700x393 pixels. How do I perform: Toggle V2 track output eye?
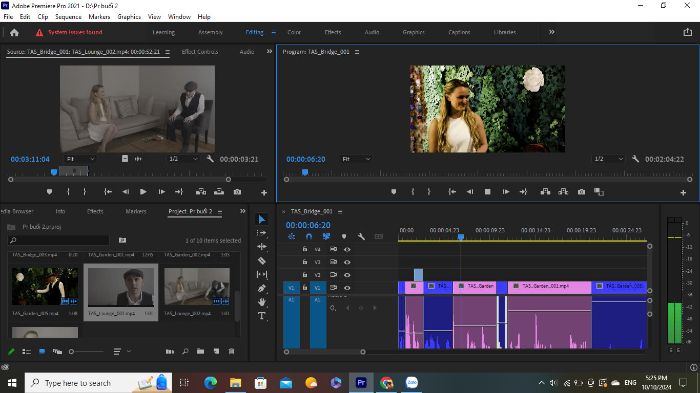pyautogui.click(x=347, y=275)
